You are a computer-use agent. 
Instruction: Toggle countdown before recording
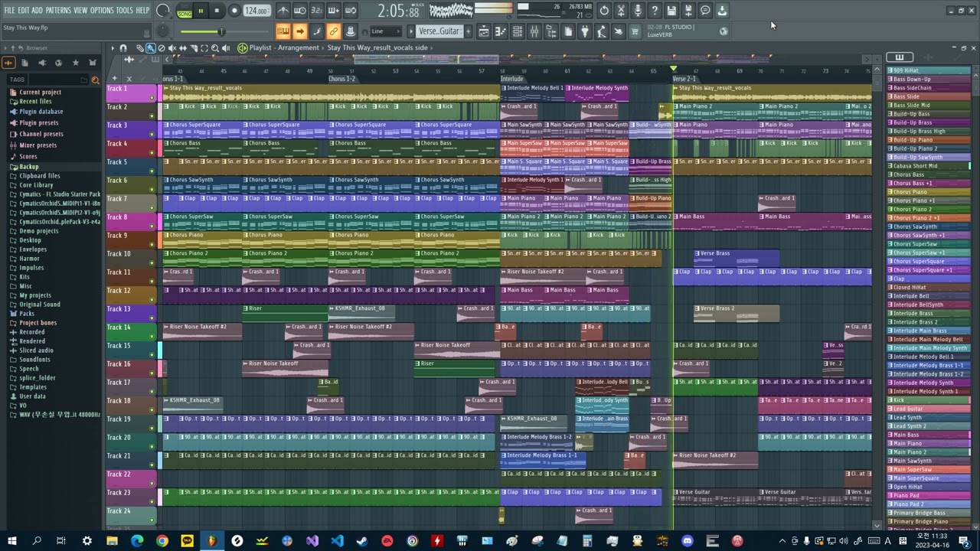[x=316, y=11]
